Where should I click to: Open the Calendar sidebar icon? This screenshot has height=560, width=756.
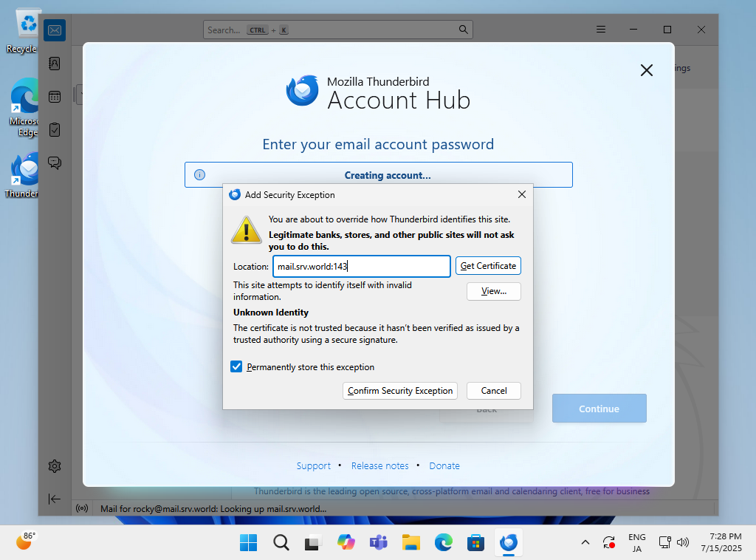tap(55, 97)
